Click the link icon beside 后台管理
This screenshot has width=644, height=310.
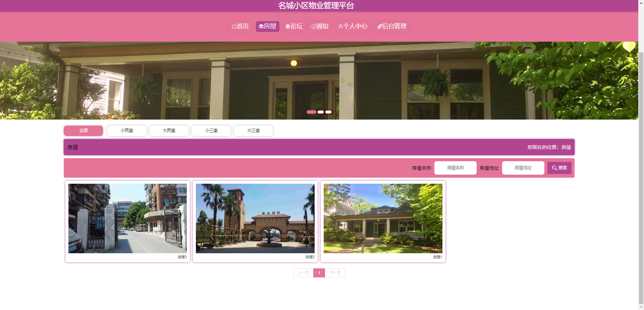coord(380,27)
